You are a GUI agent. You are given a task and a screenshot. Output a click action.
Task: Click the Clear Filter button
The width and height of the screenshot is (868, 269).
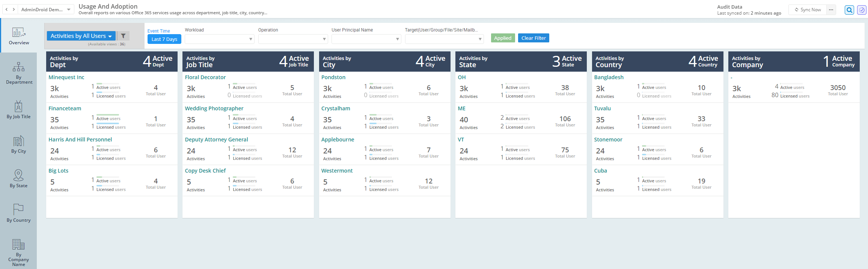(533, 38)
